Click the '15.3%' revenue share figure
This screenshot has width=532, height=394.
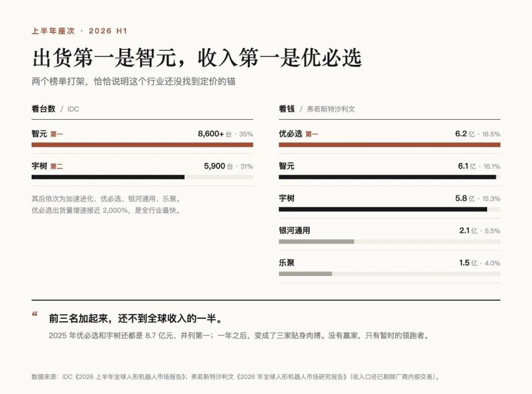(491, 198)
